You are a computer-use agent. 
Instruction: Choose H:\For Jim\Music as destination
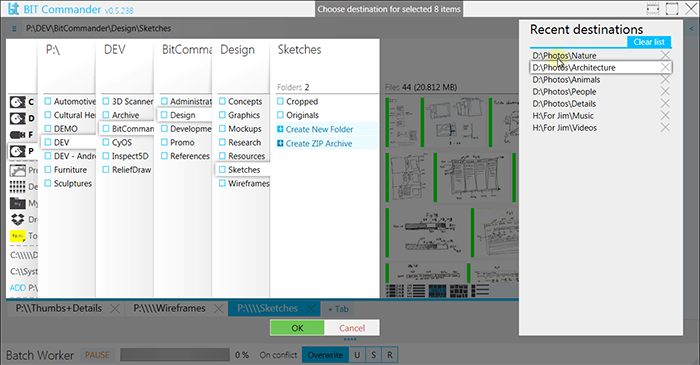click(x=563, y=116)
